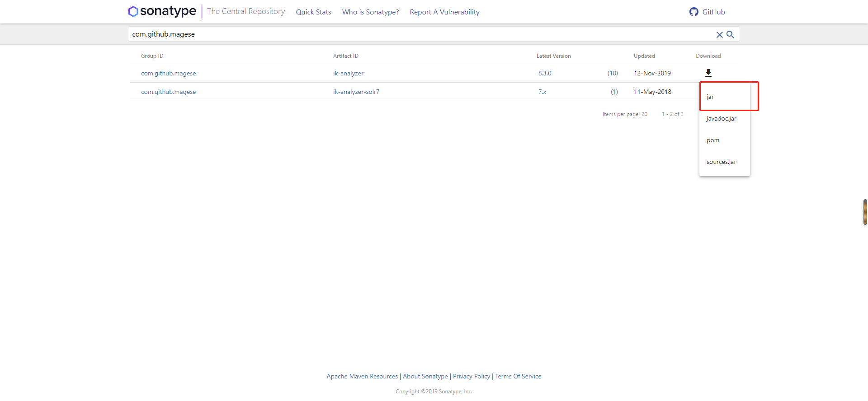The image size is (868, 401).
Task: Show all (10) versions of ik-analyzer
Action: (x=613, y=73)
